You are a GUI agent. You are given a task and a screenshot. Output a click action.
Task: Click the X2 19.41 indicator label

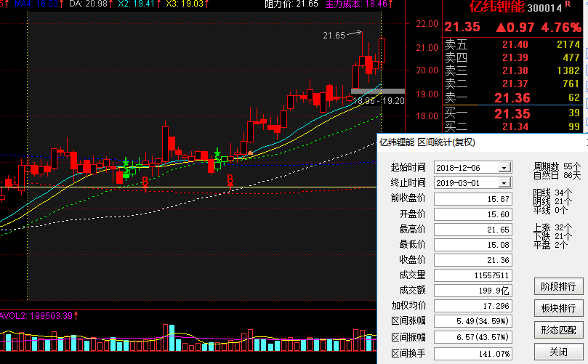point(139,4)
